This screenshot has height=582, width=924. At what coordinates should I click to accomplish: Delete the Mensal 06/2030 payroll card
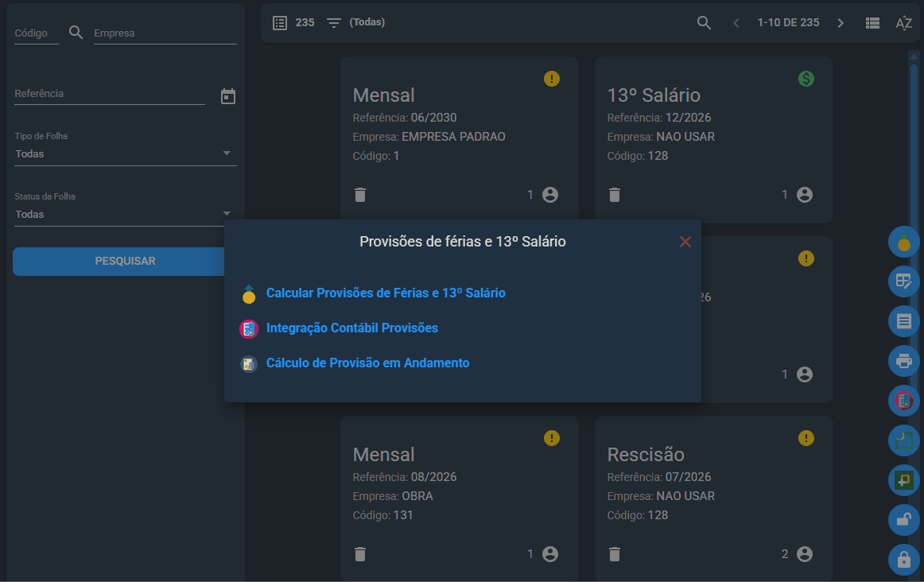pos(360,195)
